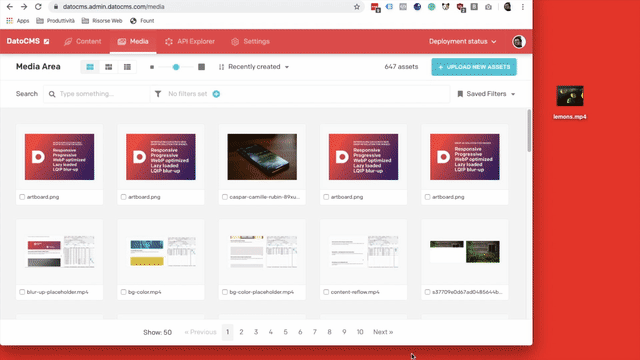
Task: Switch to large grid view icon
Action: pos(90,67)
